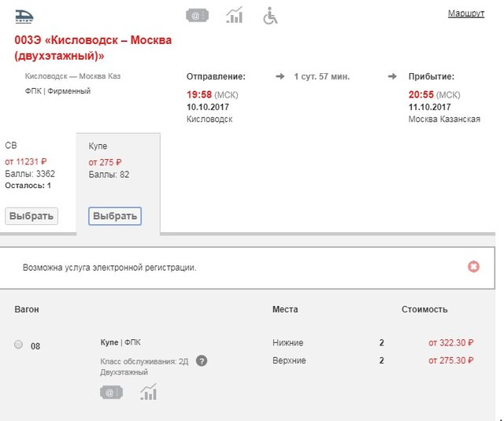This screenshot has height=421, width=504.
Task: Click the e-ticket icon in wagon 08 row
Action: tap(112, 392)
